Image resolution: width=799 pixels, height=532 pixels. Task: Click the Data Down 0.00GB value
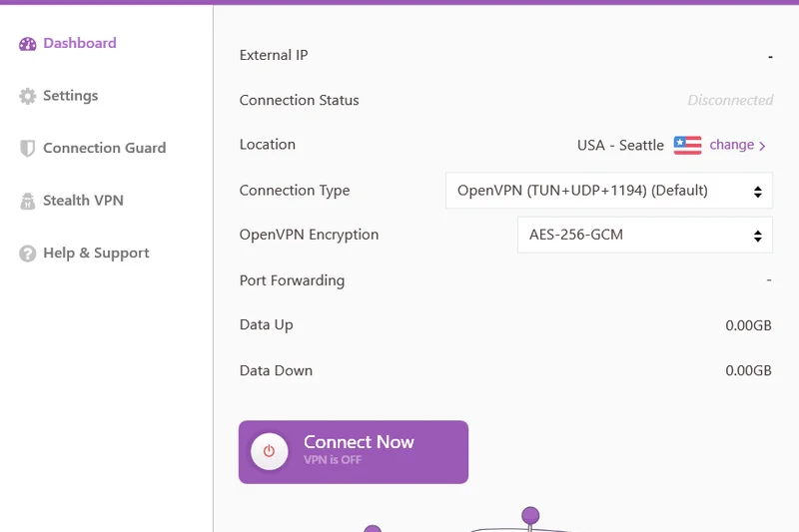coord(748,370)
